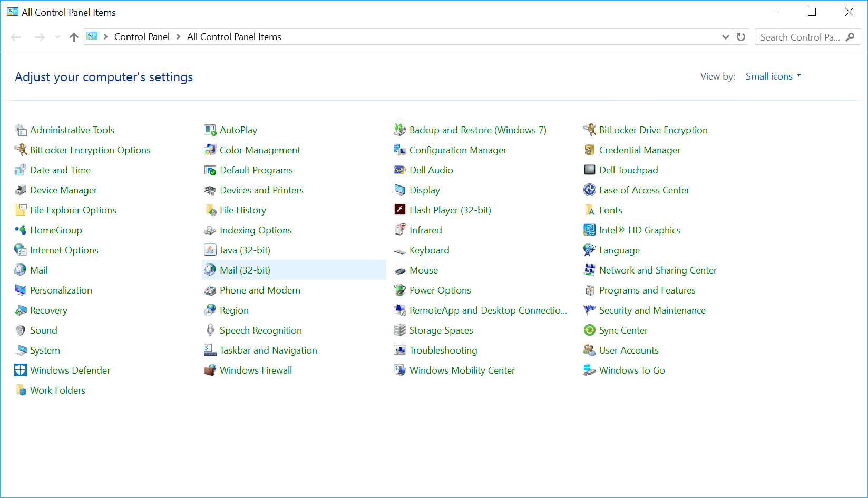868x498 pixels.
Task: Open Work Folders link
Action: pos(57,390)
